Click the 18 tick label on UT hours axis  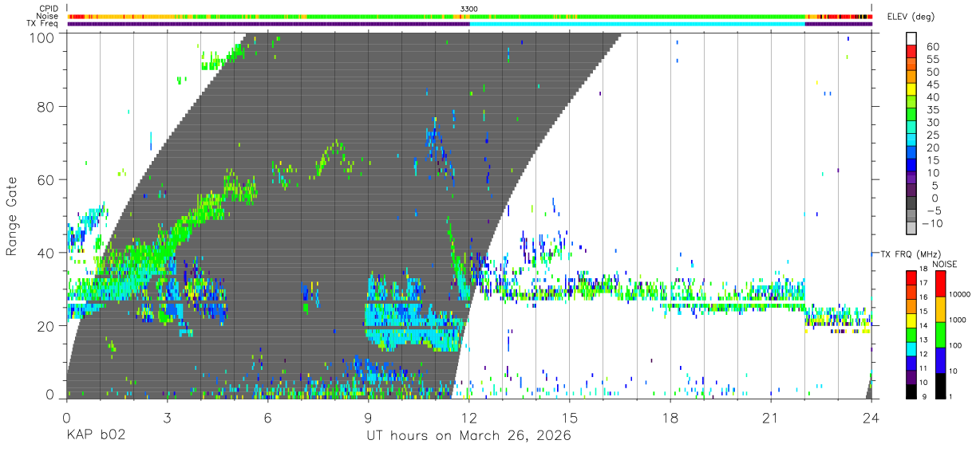670,418
